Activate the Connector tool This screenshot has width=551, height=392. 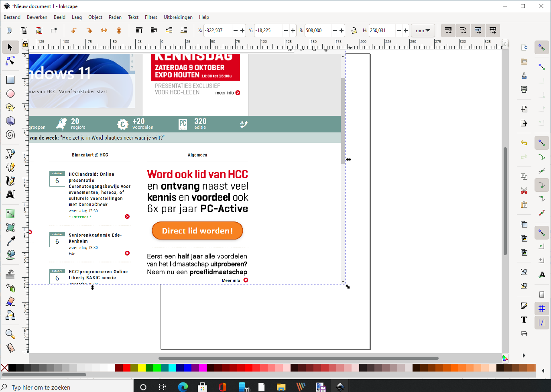pos(10,315)
